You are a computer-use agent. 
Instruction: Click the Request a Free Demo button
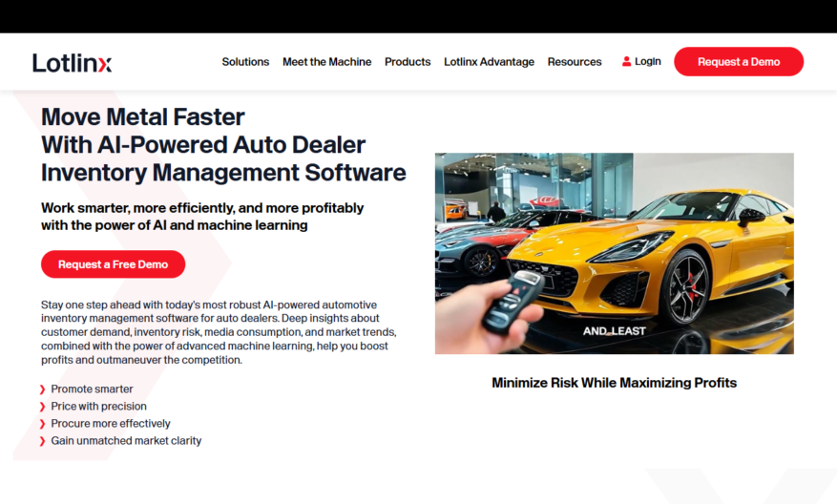pos(114,264)
